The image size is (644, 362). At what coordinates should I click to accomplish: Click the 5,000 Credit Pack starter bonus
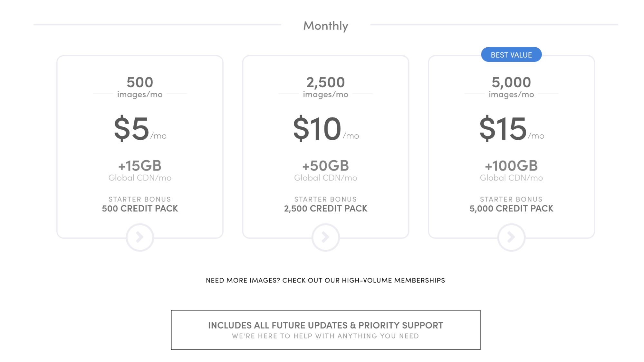point(511,209)
